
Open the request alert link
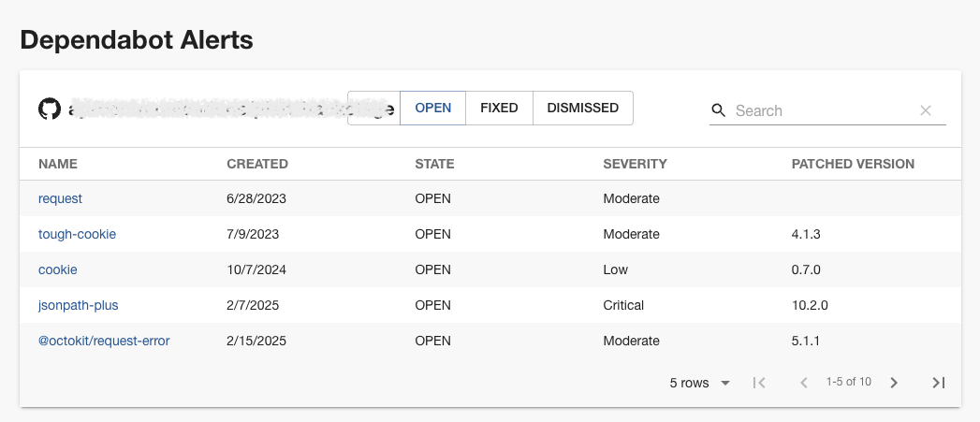[60, 198]
